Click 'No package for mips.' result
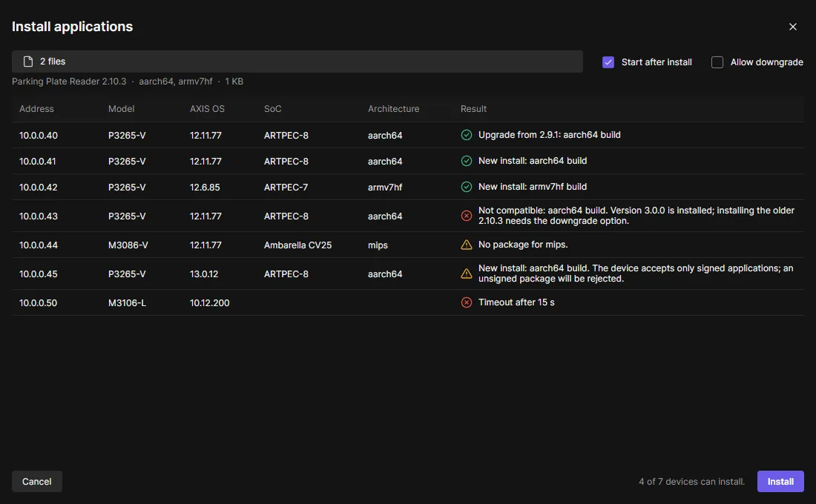Screen dimensions: 816x504 click(523, 245)
